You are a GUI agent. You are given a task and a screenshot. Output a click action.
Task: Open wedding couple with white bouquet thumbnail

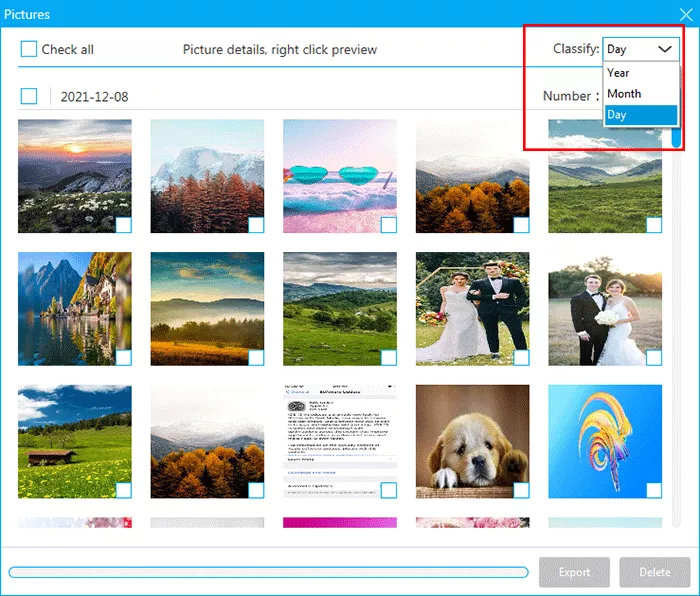pyautogui.click(x=605, y=308)
